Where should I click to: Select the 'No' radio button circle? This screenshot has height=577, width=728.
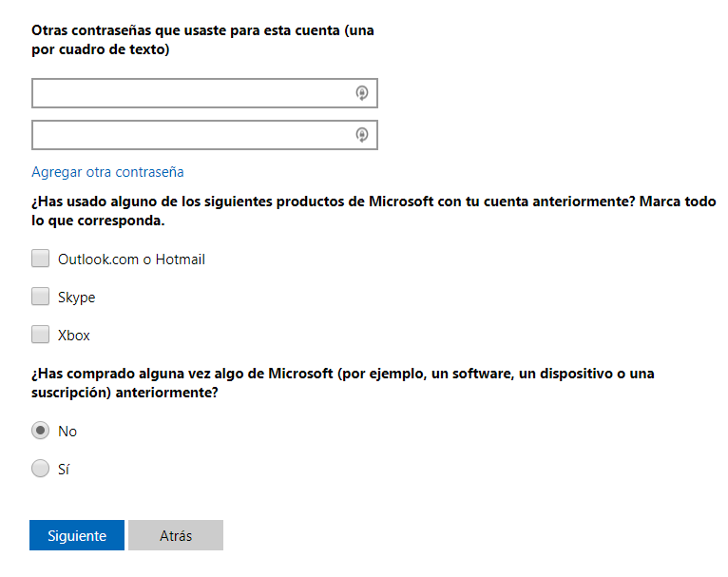40,431
